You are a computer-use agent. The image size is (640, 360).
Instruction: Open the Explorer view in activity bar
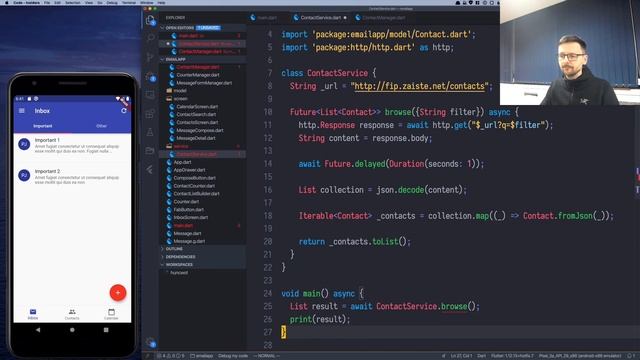click(x=150, y=20)
